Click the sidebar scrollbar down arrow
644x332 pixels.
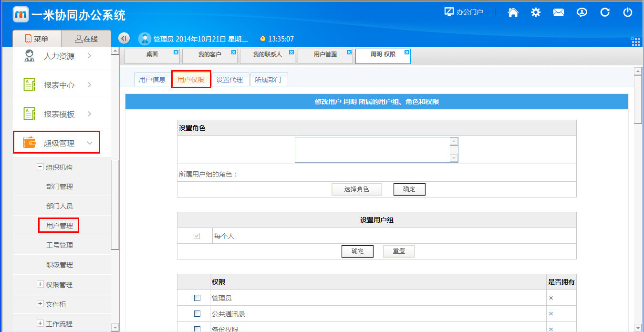point(115,327)
